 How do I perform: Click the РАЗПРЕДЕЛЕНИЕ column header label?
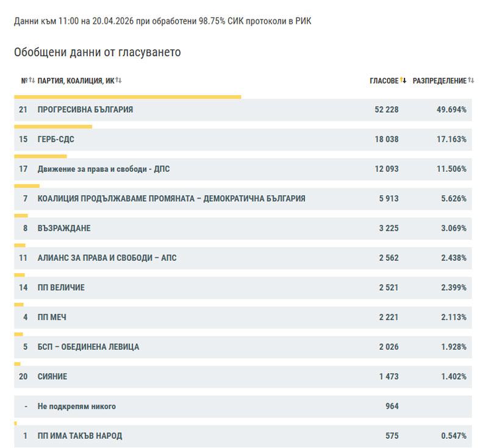tap(439, 80)
